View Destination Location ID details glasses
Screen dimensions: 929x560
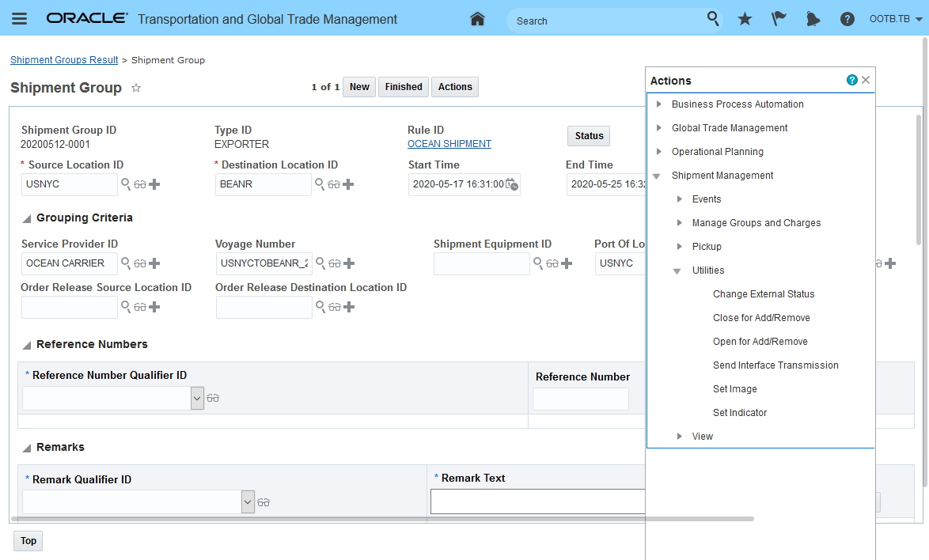334,185
